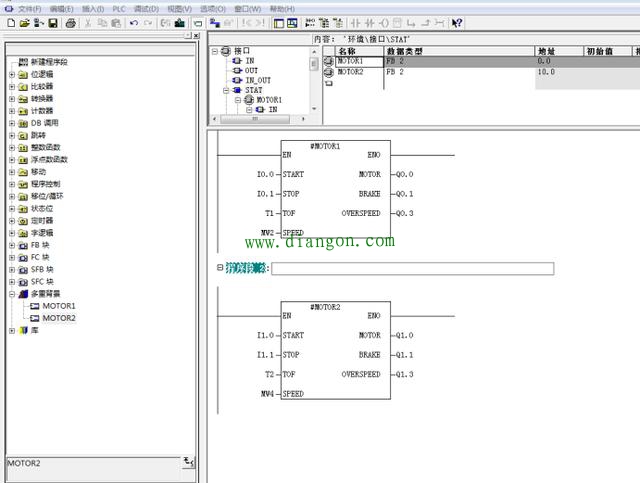Click the next error (>!) icon
Screen dimensions: 640x483
coord(260,23)
